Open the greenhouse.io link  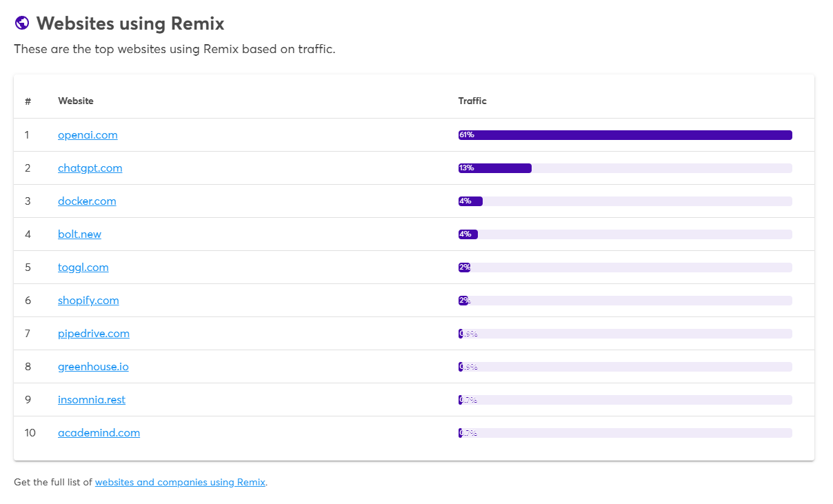(93, 367)
